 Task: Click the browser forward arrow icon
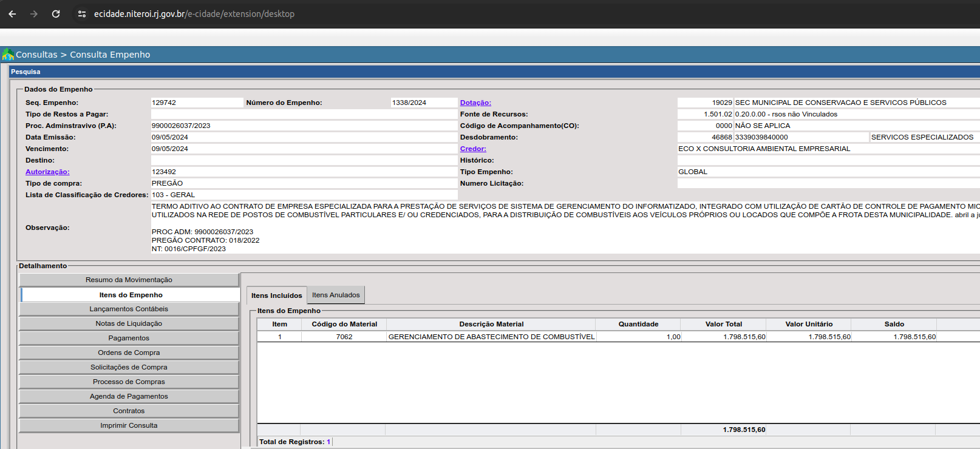pos(34,14)
